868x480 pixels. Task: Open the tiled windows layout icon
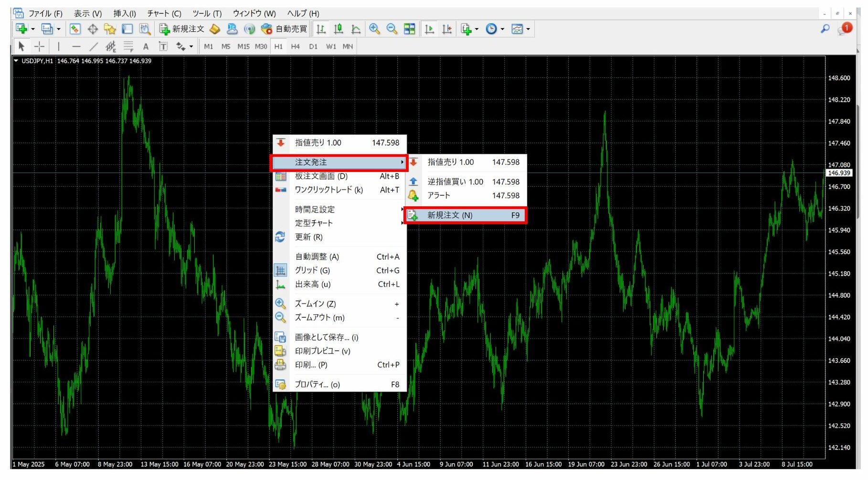coord(409,29)
